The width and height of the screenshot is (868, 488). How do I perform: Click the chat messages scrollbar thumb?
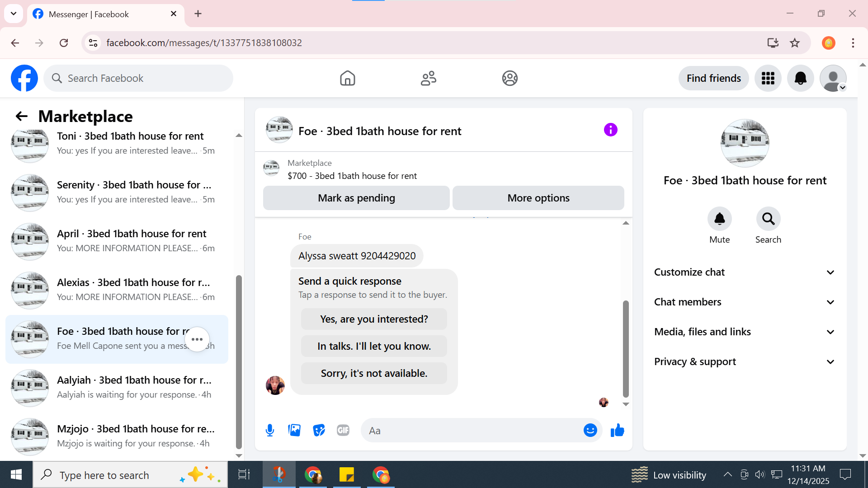626,348
